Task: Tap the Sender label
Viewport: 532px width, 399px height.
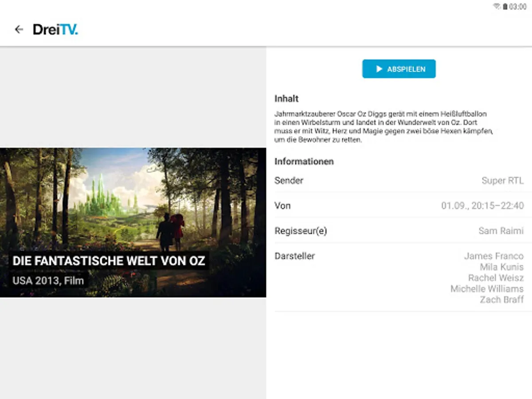Action: click(289, 180)
